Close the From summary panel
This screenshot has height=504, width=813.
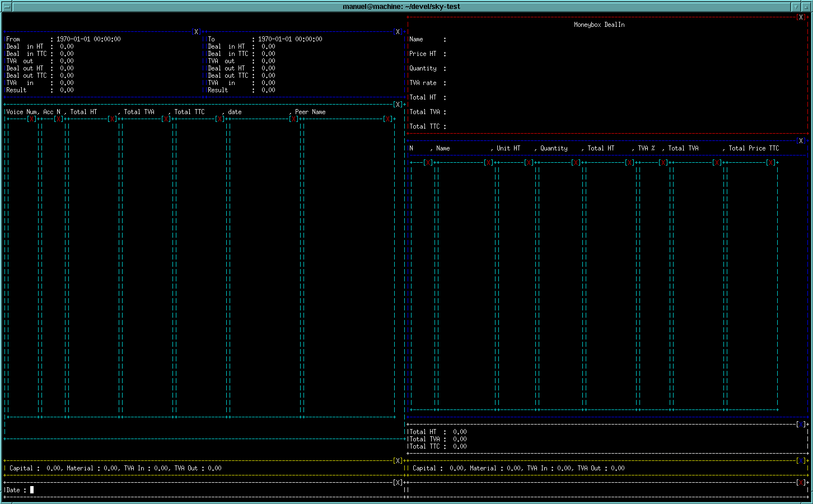(x=196, y=32)
